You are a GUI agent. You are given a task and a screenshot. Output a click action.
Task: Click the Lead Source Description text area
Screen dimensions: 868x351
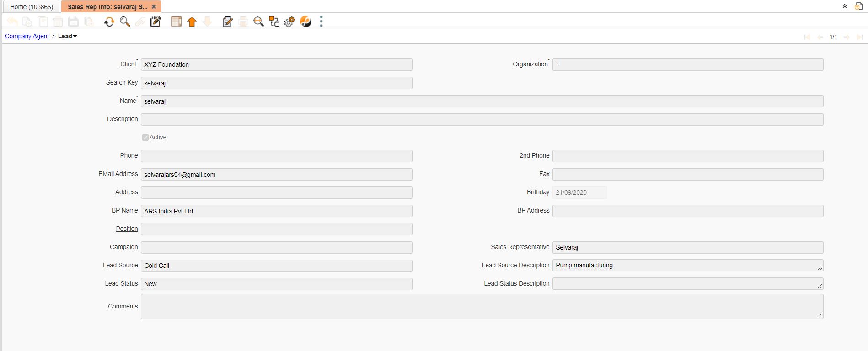(x=688, y=265)
